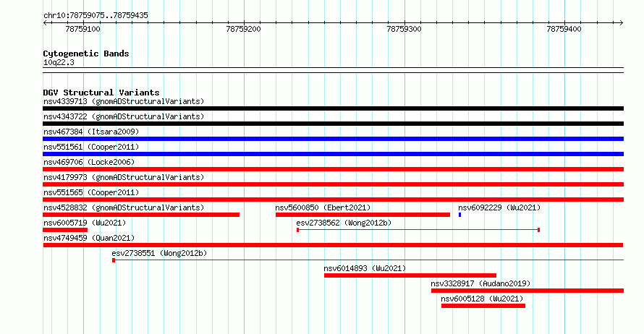Select the nsv4343722 gnomAD variant label

[124, 116]
